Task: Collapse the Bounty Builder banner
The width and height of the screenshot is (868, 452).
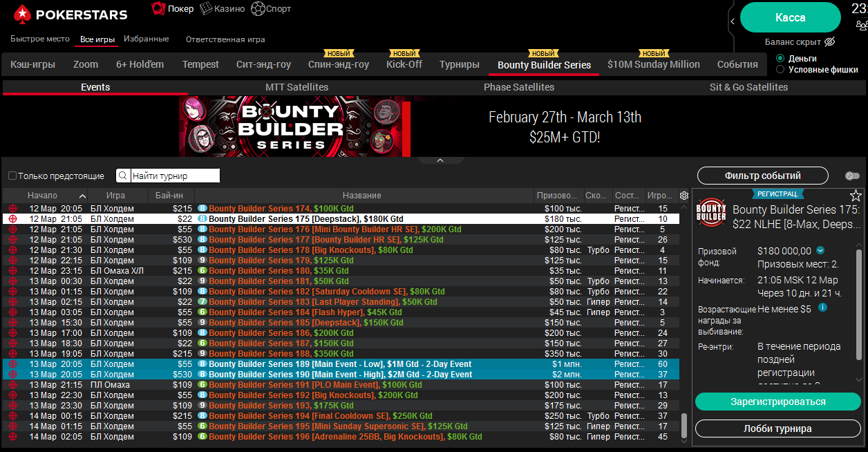Action: [x=440, y=160]
